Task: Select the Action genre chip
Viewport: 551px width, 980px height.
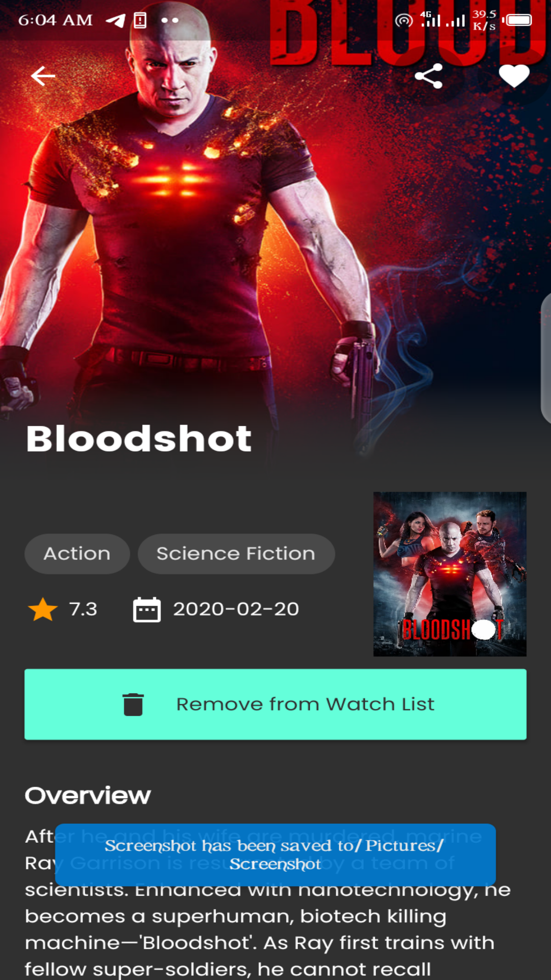Action: pyautogui.click(x=77, y=554)
